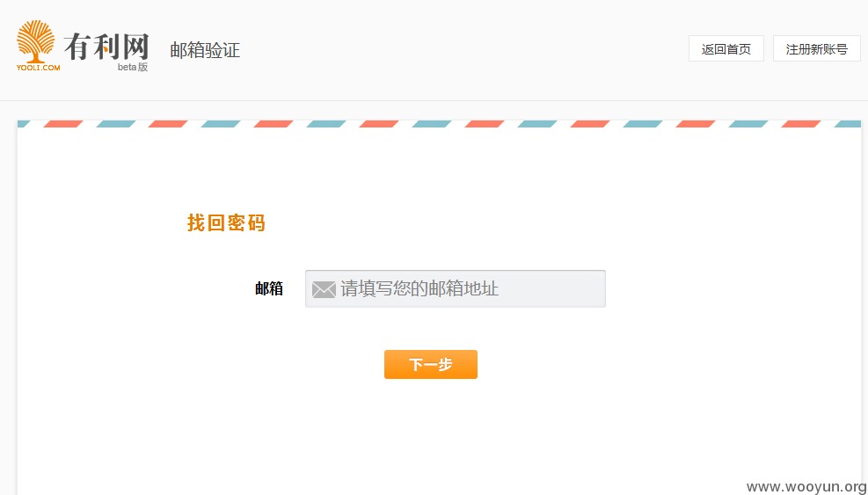
Task: Click the teal stripe at the border's left corner
Action: (23, 124)
